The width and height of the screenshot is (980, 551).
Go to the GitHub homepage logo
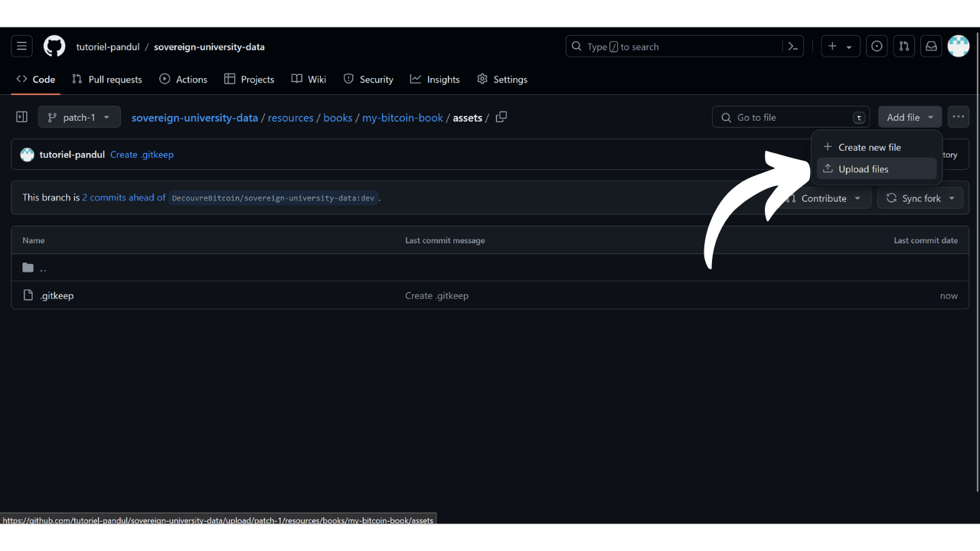pos(54,46)
